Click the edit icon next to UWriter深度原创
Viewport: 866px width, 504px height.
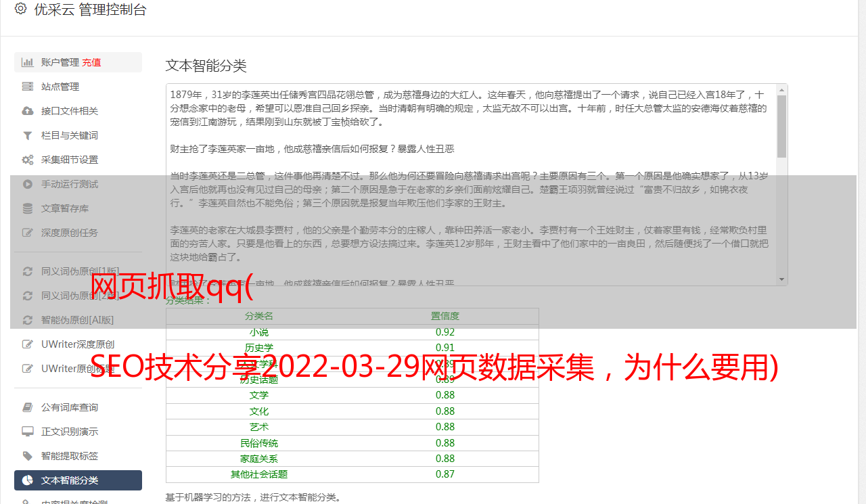pos(28,344)
